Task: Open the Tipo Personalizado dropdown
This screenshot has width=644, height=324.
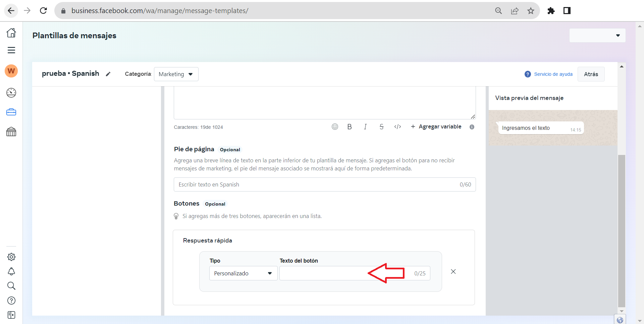Action: click(x=243, y=273)
